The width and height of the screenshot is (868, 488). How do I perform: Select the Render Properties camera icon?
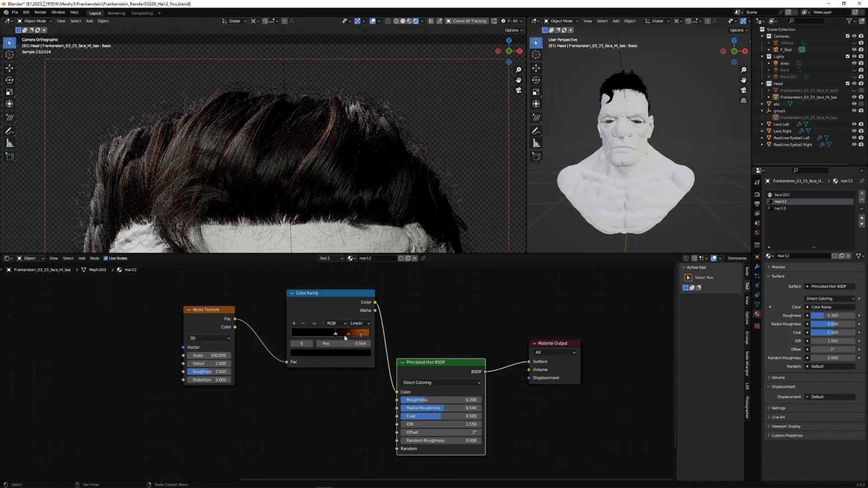[x=757, y=194]
